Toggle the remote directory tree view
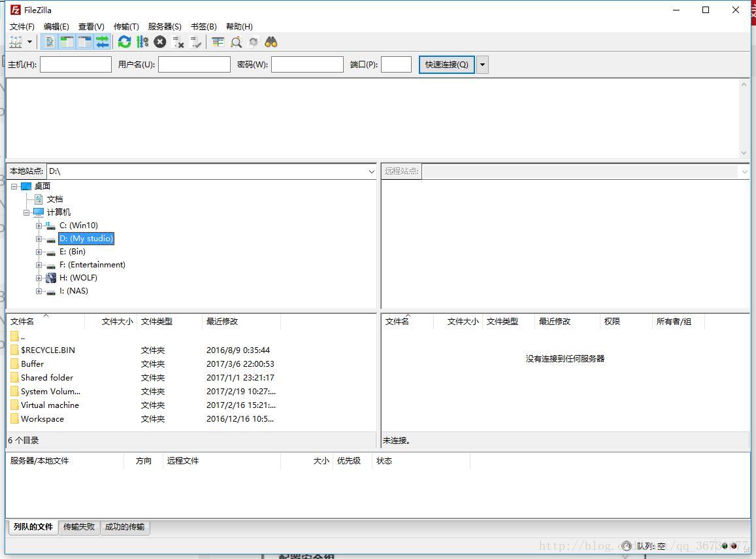 [x=85, y=42]
